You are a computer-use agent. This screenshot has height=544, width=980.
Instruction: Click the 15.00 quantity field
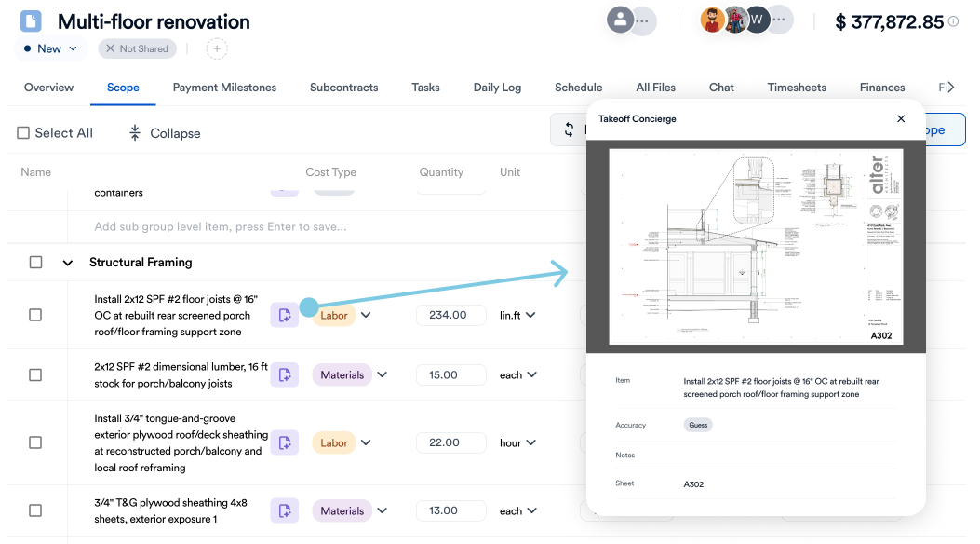pyautogui.click(x=450, y=375)
